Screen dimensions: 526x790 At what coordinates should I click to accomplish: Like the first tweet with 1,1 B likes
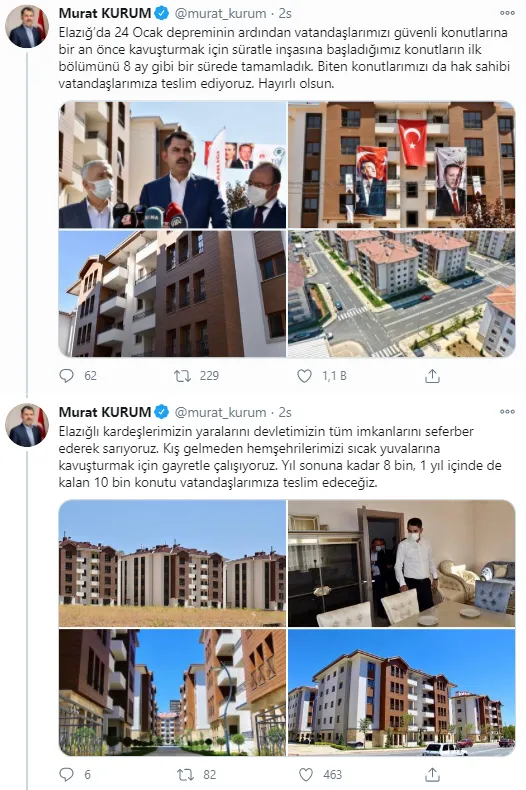click(304, 376)
